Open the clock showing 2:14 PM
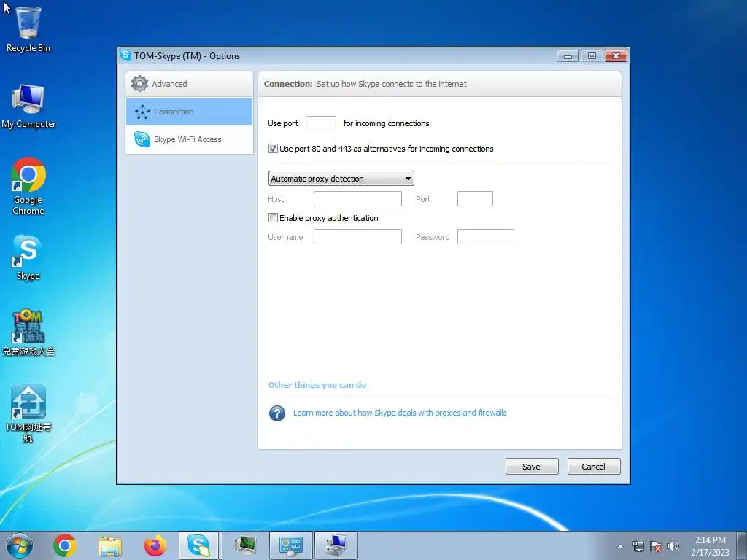Viewport: 747px width, 560px height. [x=710, y=546]
